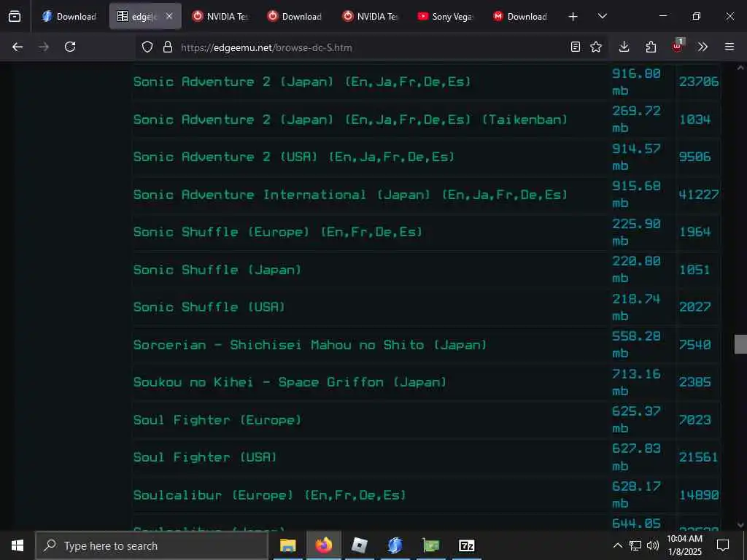Open the notification center icon
Viewport: 747px width, 560px height.
tap(723, 545)
